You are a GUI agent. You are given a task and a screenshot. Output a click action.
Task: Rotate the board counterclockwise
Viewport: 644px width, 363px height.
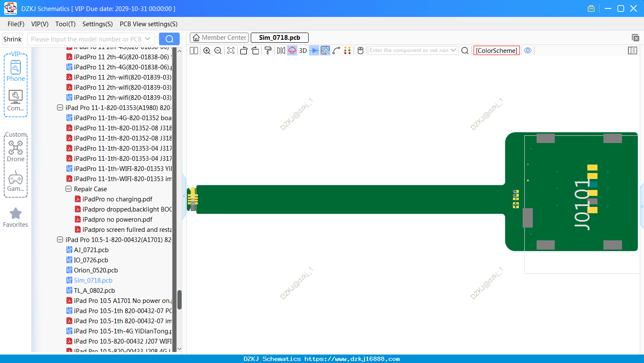pyautogui.click(x=244, y=50)
